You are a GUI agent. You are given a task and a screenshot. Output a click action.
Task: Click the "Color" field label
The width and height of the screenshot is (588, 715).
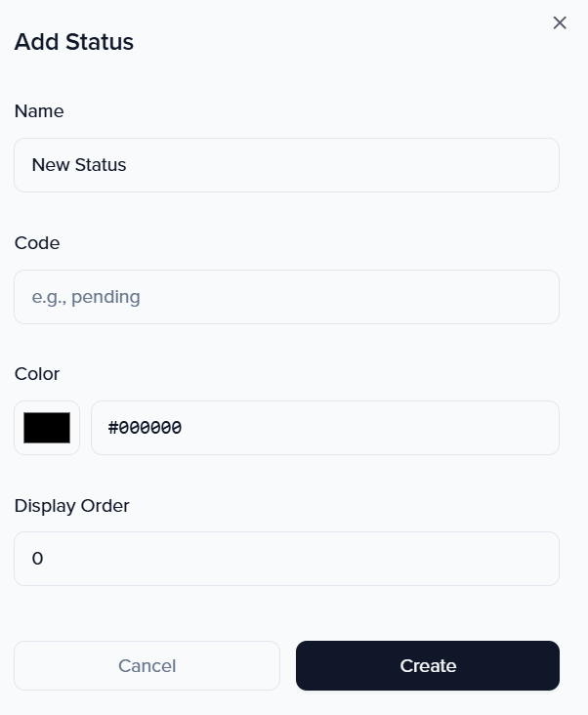[x=37, y=374]
